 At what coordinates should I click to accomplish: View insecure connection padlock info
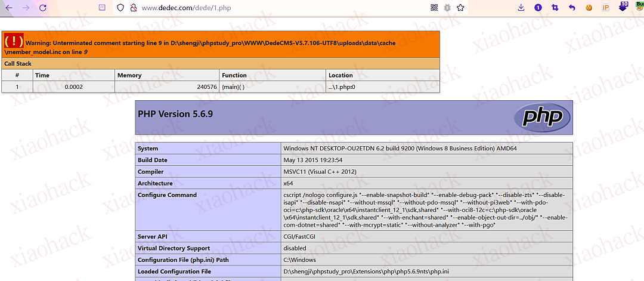pyautogui.click(x=133, y=7)
